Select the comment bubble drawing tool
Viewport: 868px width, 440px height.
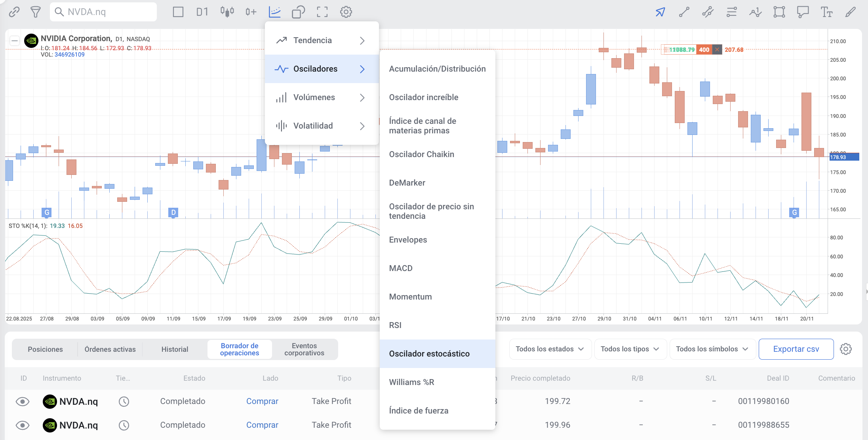(x=803, y=12)
